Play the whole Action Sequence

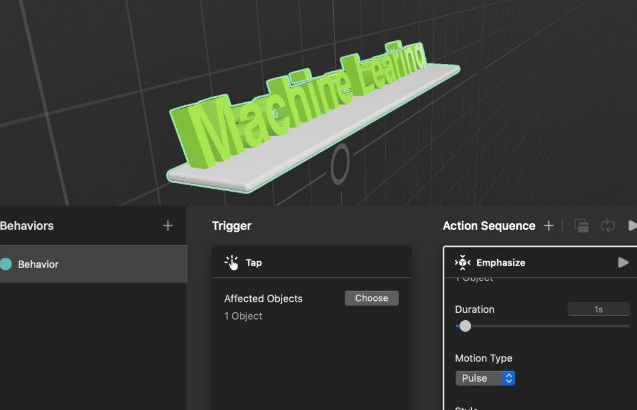coord(632,226)
